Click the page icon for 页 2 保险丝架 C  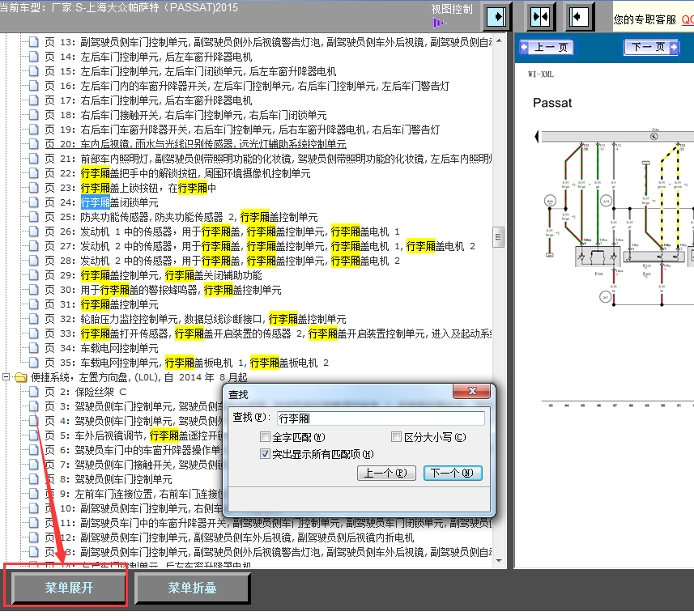(33, 392)
